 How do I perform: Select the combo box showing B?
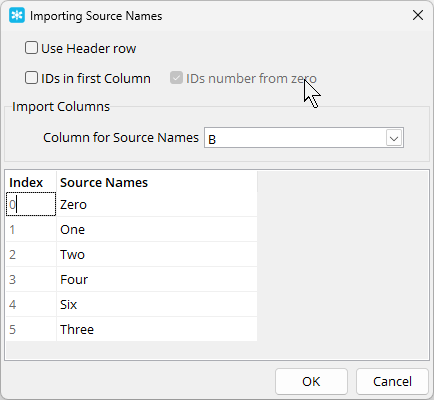(x=304, y=138)
